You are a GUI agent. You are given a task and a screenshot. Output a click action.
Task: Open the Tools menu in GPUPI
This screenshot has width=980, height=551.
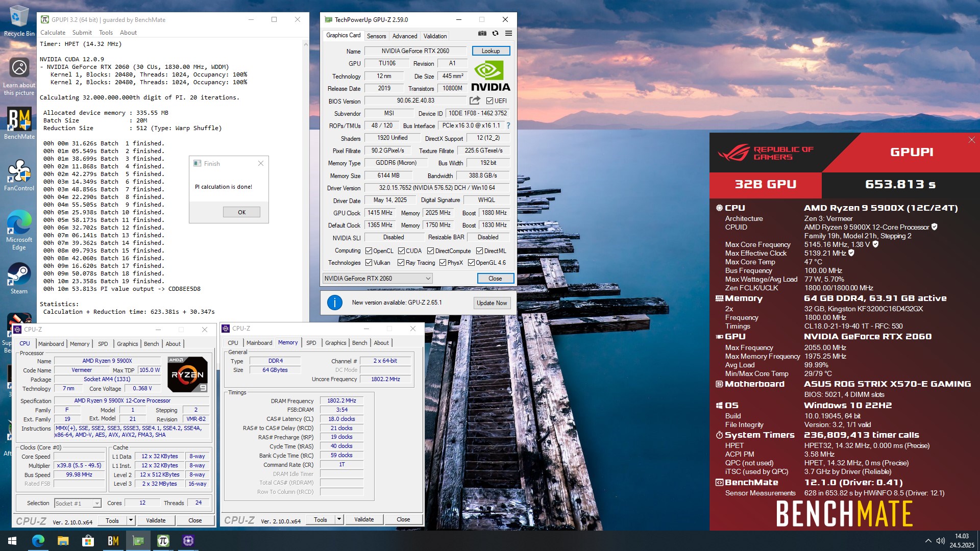106,32
